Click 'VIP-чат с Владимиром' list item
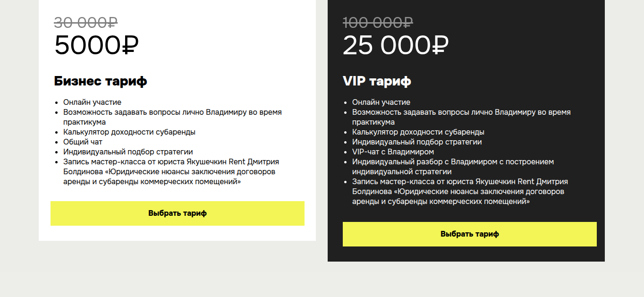The image size is (644, 297). coord(393,152)
